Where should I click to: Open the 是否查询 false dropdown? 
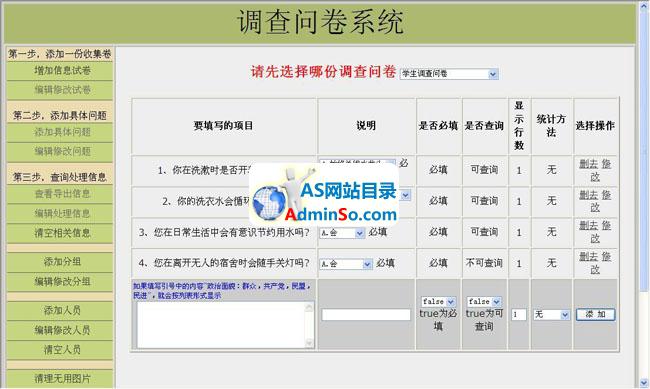pyautogui.click(x=484, y=301)
